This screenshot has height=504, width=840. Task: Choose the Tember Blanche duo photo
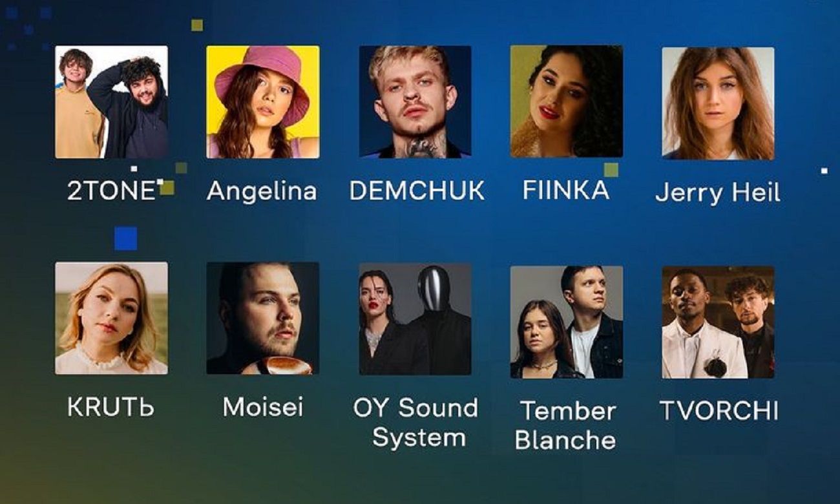[567, 322]
